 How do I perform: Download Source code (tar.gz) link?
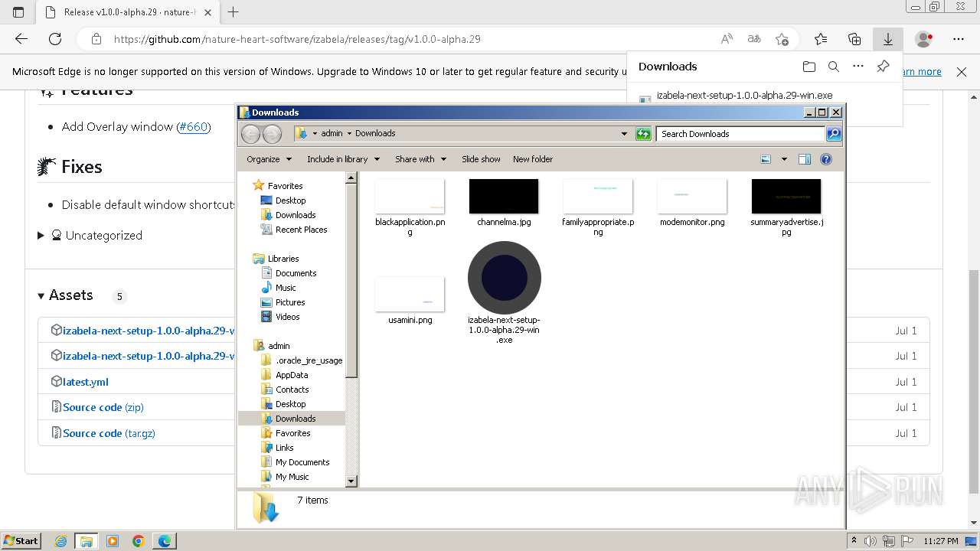click(x=109, y=433)
